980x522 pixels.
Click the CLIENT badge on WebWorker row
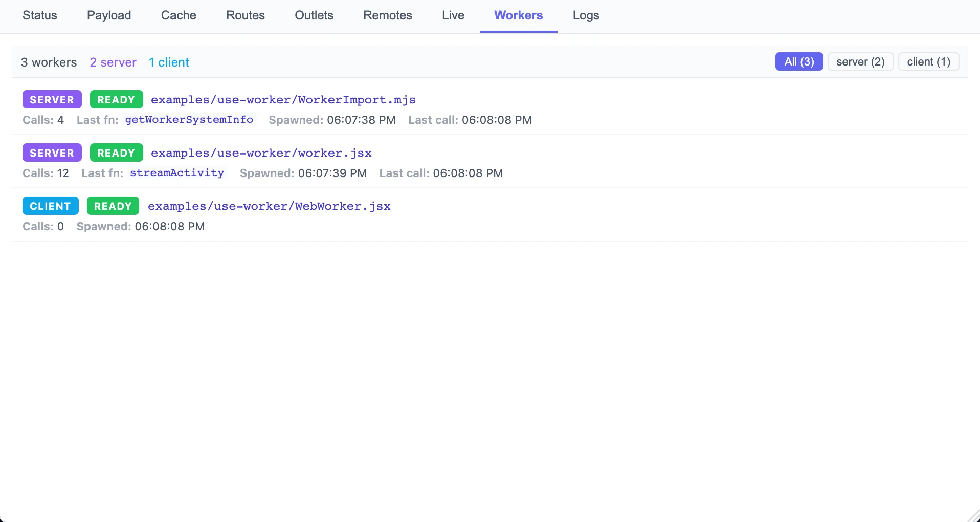tap(50, 206)
